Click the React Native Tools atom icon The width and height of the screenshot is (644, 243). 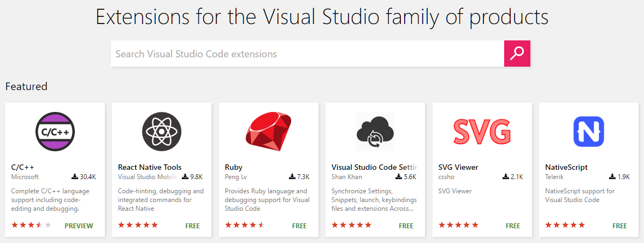[162, 132]
